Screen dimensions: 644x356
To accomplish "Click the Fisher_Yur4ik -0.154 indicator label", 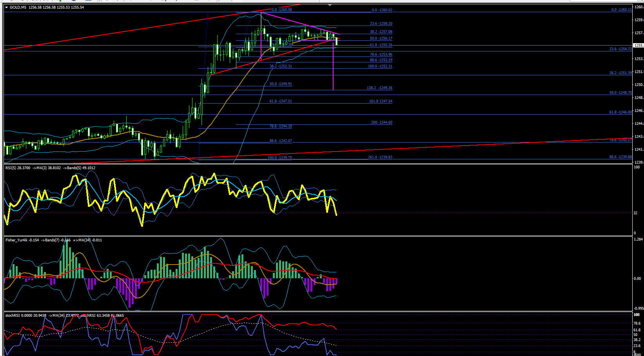I will (22, 240).
